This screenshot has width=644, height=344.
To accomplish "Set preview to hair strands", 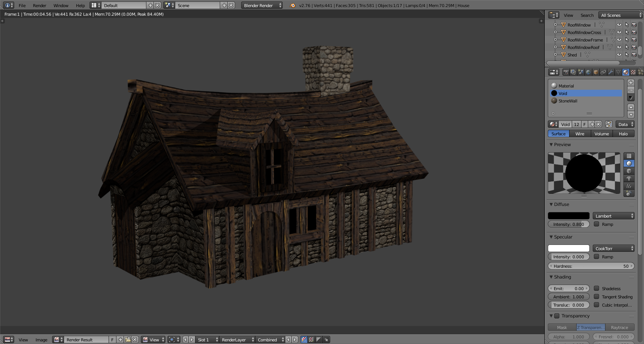I will (629, 186).
